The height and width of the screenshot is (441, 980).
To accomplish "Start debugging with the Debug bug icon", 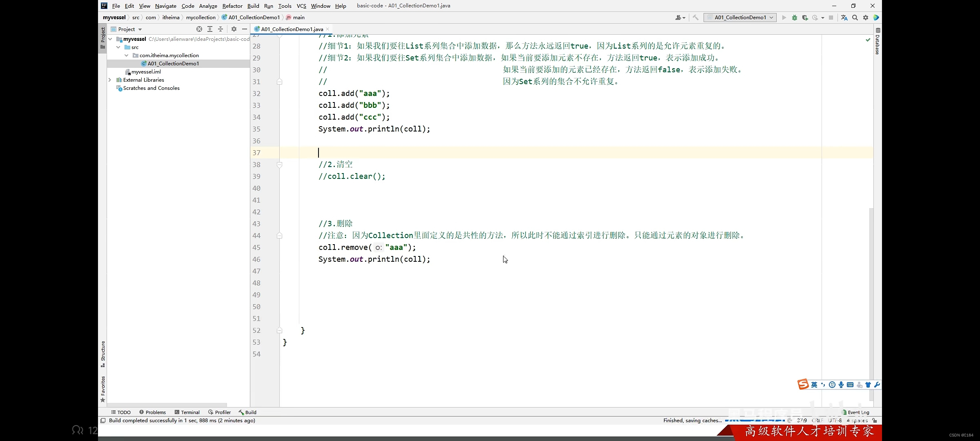I will (x=795, y=18).
